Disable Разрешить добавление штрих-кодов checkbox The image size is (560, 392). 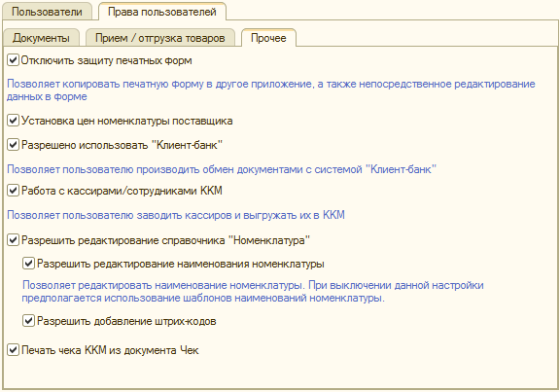point(28,321)
